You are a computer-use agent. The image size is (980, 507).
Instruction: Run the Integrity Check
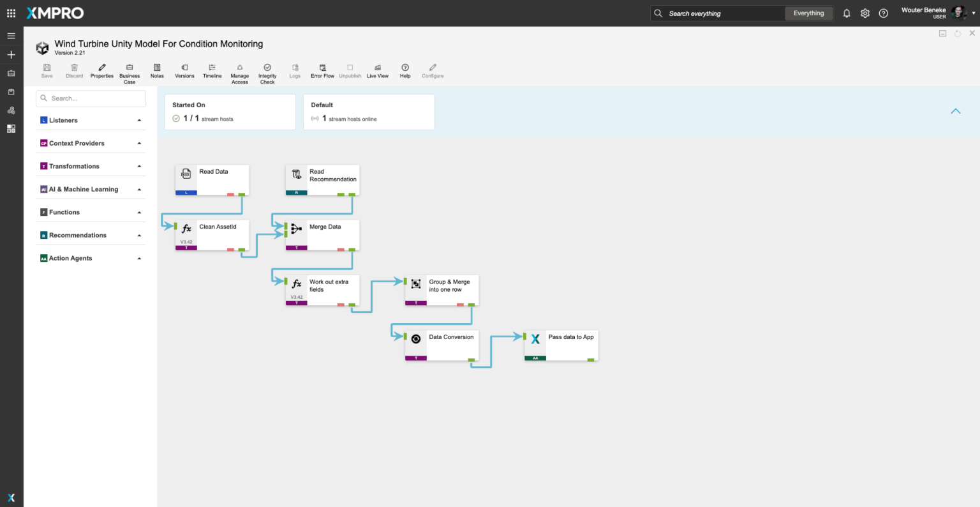267,68
